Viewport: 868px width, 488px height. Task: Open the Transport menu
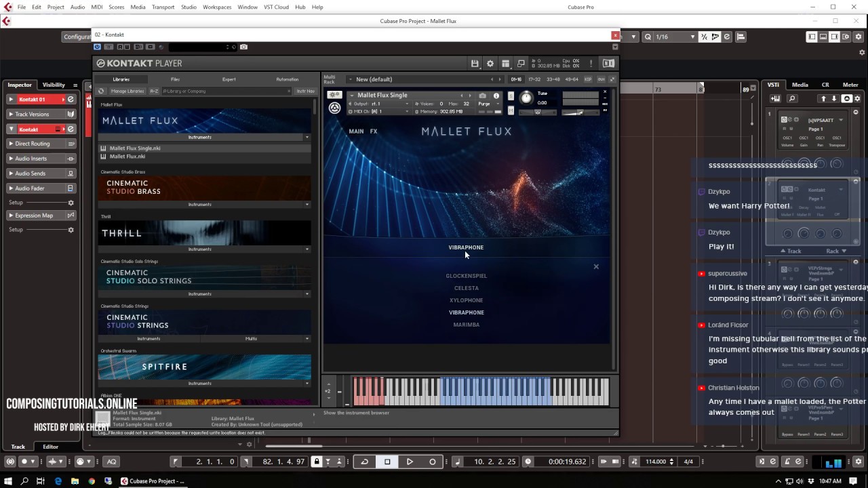tap(163, 7)
